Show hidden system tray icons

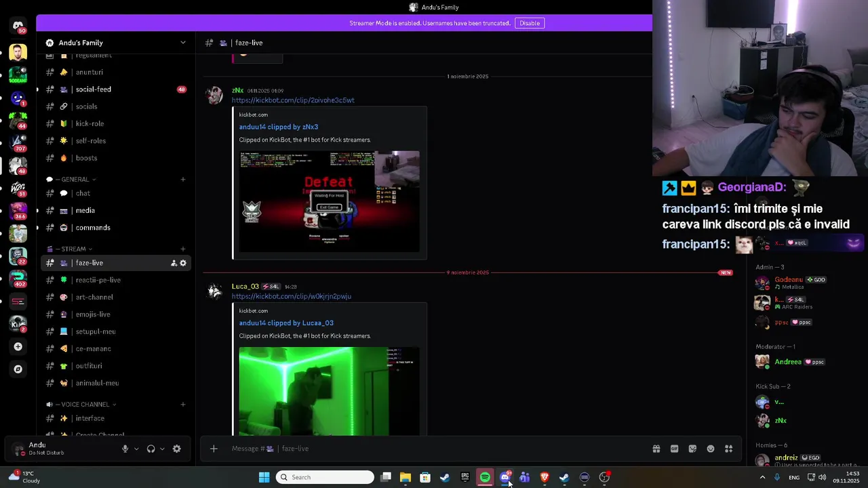[x=762, y=477]
